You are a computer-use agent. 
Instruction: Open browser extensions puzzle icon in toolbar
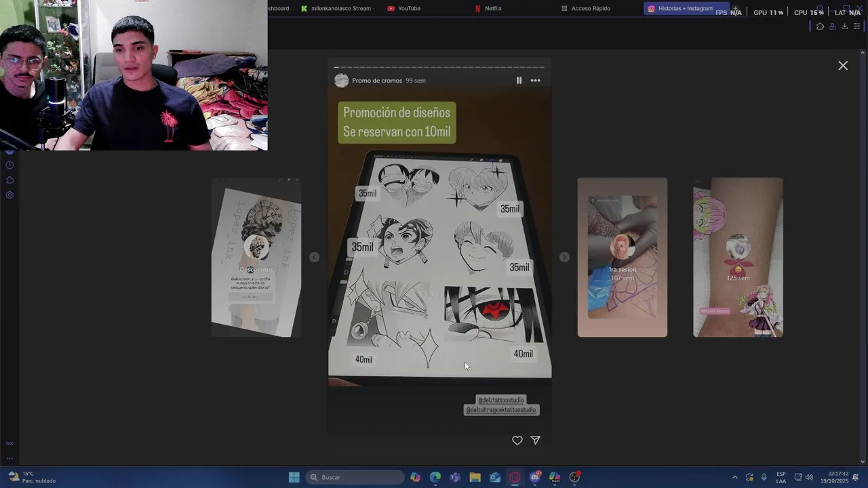pos(820,26)
